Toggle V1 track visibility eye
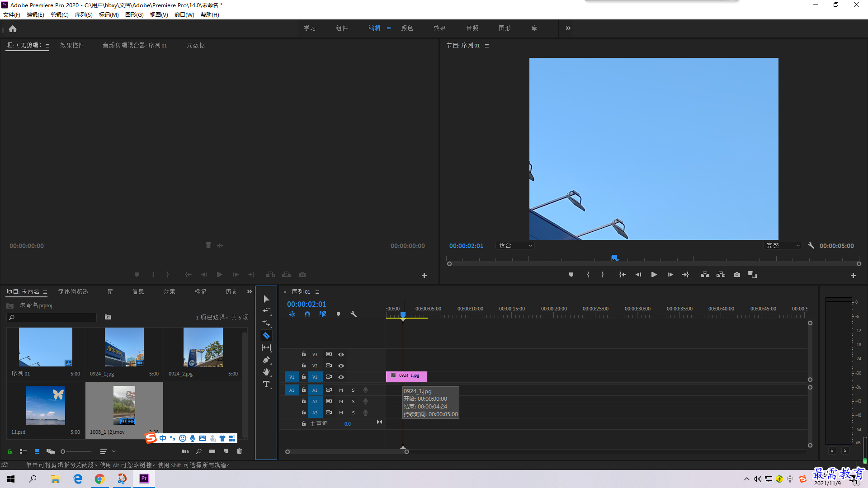Screen dimensions: 868x488 341,377
